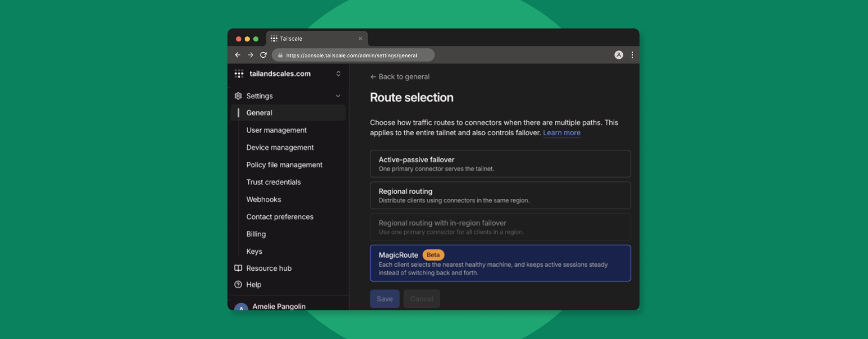Select Regional routing with in-region failover
Image resolution: width=868 pixels, height=339 pixels.
point(500,227)
